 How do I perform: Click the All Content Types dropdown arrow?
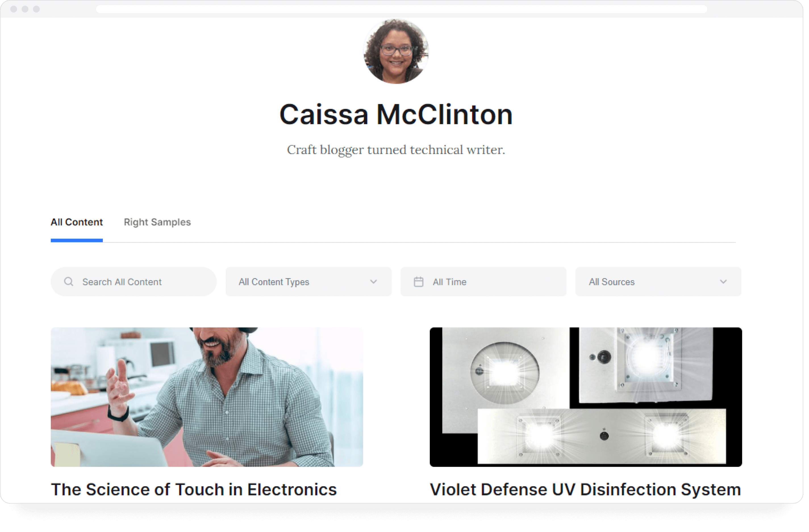click(x=374, y=281)
